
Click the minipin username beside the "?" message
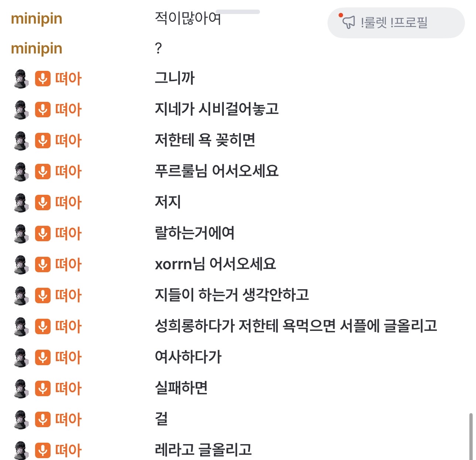pyautogui.click(x=37, y=48)
